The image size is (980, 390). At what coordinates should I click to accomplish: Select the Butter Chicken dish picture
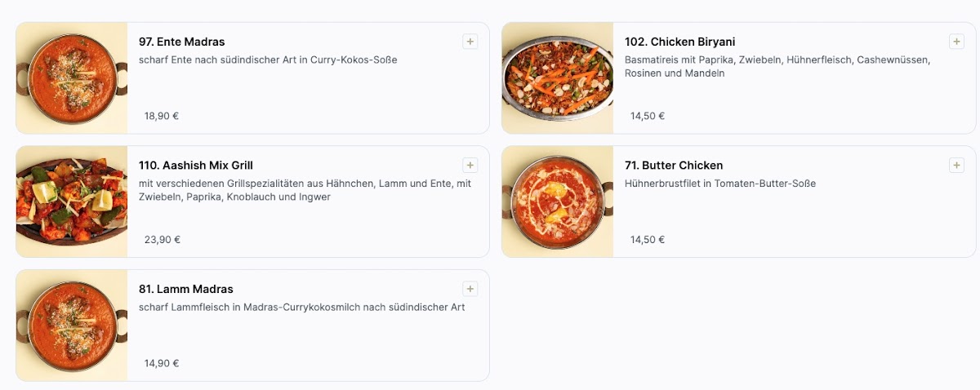click(558, 202)
